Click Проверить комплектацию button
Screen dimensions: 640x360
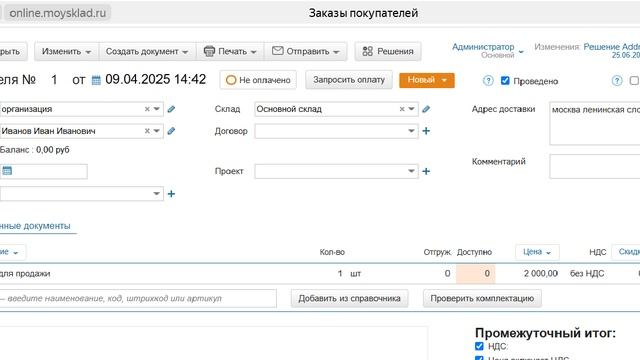(482, 298)
